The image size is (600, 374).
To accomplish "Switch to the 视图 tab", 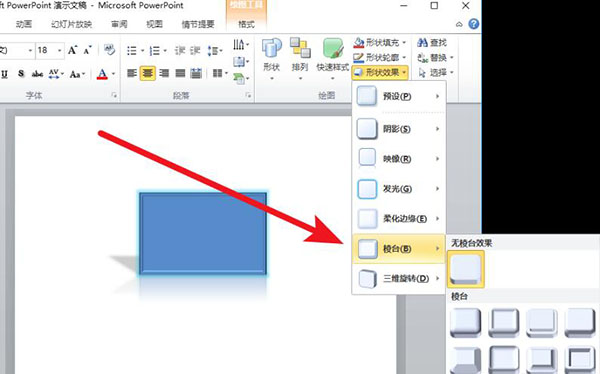I will point(155,24).
